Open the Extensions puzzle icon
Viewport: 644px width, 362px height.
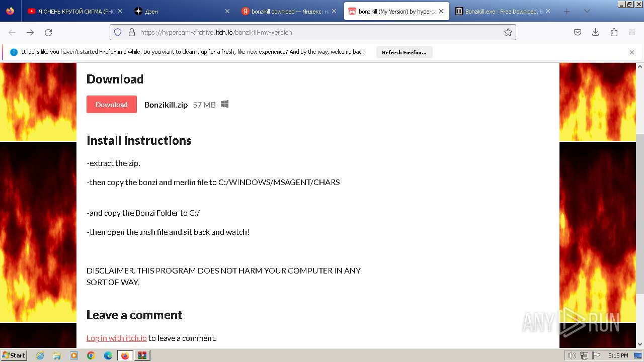point(614,32)
